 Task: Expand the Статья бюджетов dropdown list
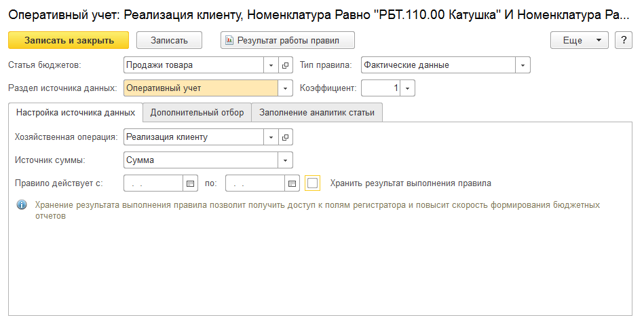[271, 65]
